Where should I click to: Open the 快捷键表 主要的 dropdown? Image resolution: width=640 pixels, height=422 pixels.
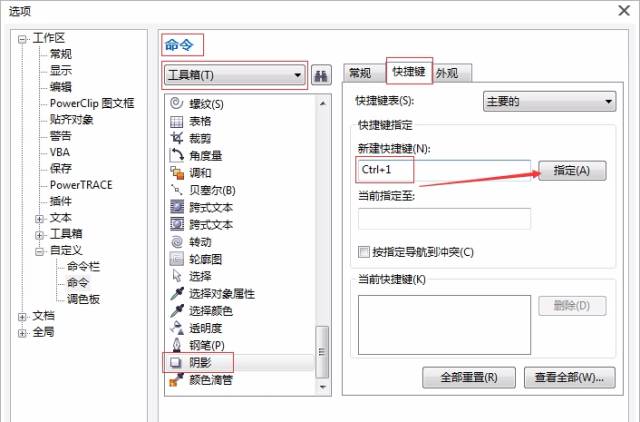(x=548, y=101)
